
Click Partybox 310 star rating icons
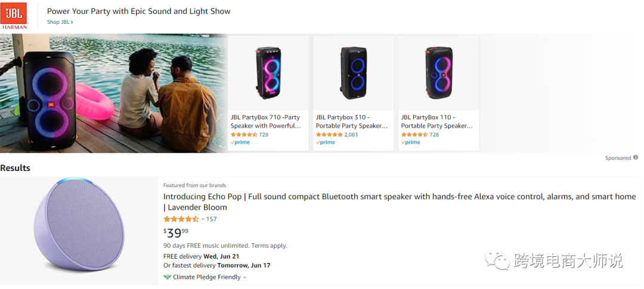click(x=329, y=135)
